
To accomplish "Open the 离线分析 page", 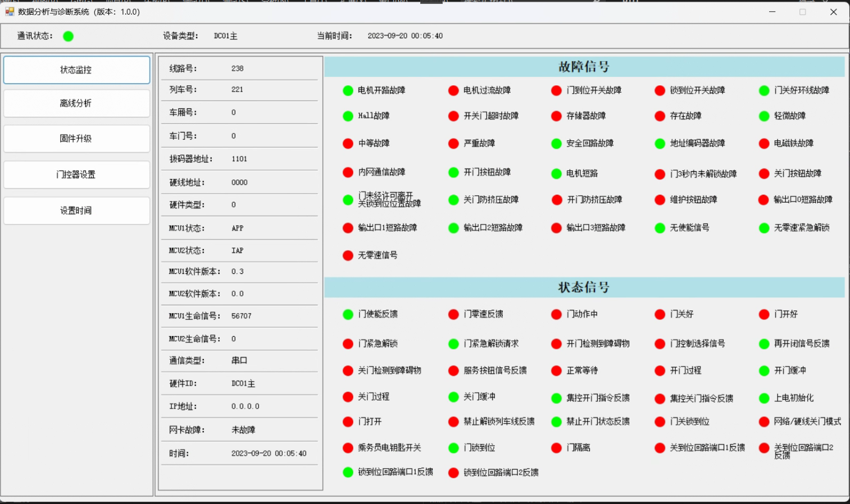I will point(76,103).
